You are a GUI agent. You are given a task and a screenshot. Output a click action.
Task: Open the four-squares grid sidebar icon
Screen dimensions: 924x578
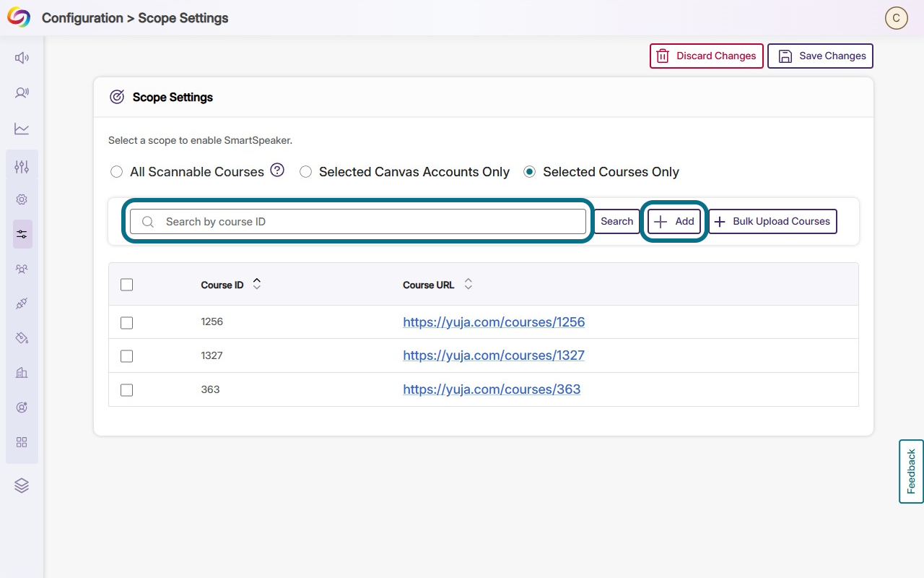tap(22, 442)
